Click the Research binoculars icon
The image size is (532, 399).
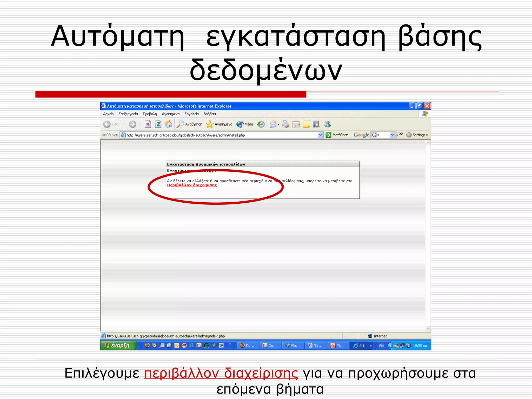316,124
